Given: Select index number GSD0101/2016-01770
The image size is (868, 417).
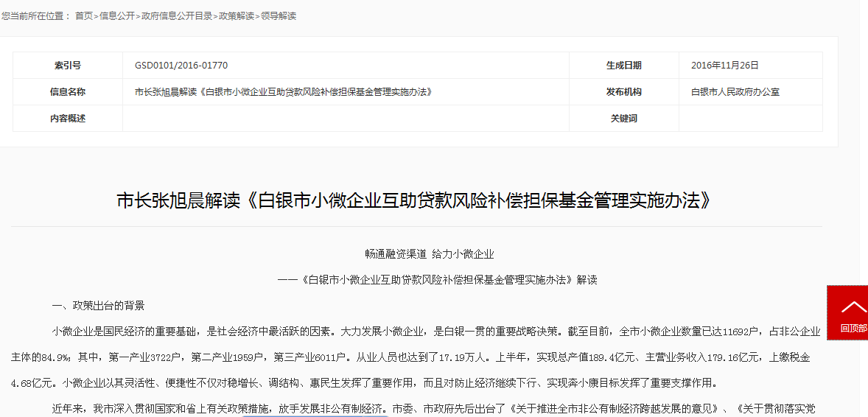Looking at the screenshot, I should coord(181,66).
